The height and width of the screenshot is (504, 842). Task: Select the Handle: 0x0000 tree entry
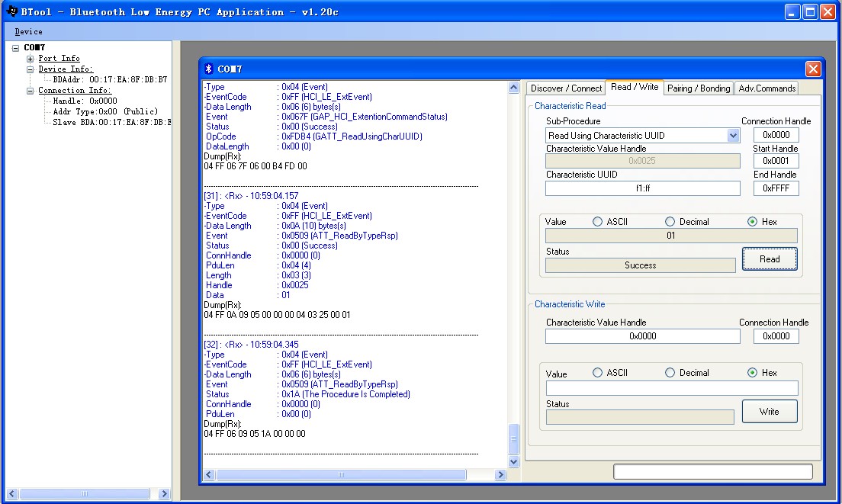coord(85,101)
